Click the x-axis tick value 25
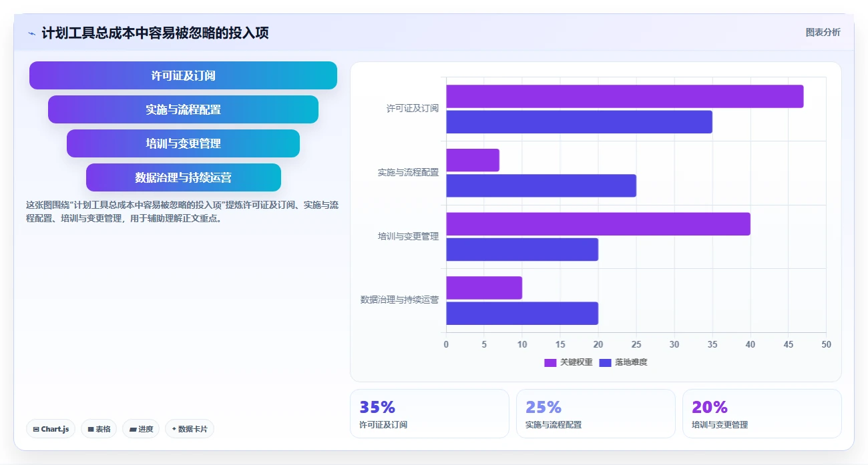Image resolution: width=868 pixels, height=465 pixels. pyautogui.click(x=636, y=344)
